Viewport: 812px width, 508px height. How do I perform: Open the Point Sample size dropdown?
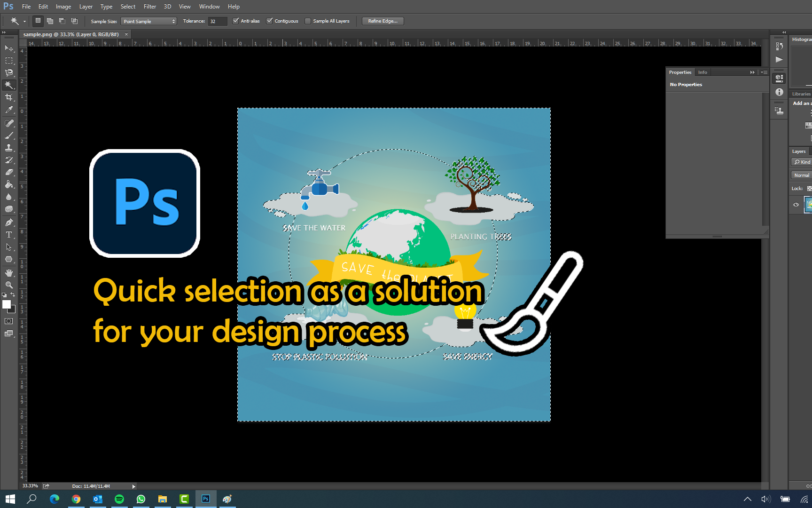pyautogui.click(x=148, y=21)
